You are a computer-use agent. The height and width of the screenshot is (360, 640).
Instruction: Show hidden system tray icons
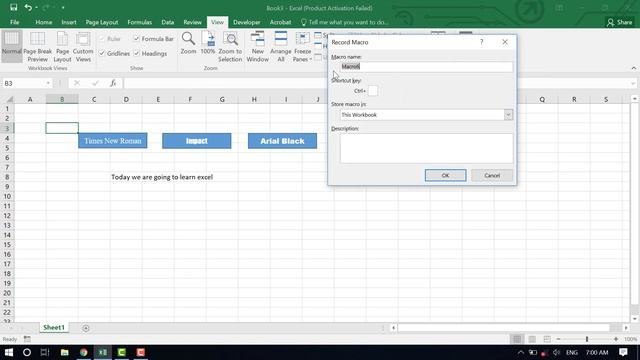click(x=521, y=352)
